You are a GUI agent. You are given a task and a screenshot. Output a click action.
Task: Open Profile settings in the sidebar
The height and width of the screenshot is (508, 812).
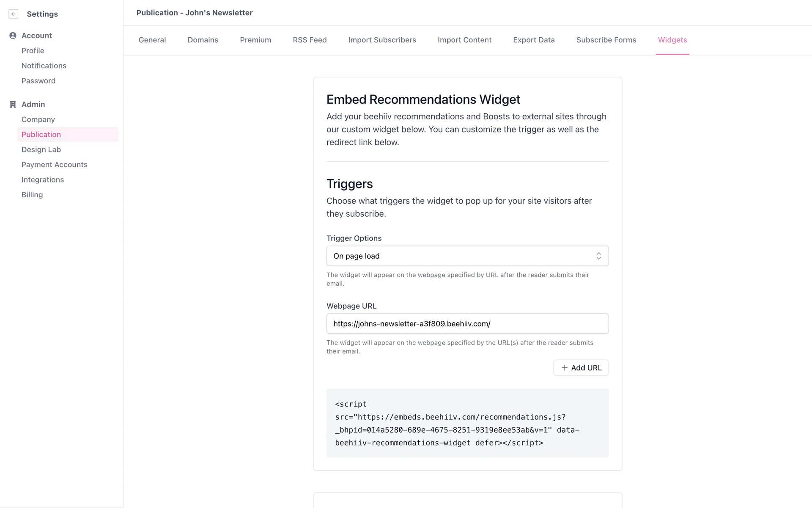[33, 51]
